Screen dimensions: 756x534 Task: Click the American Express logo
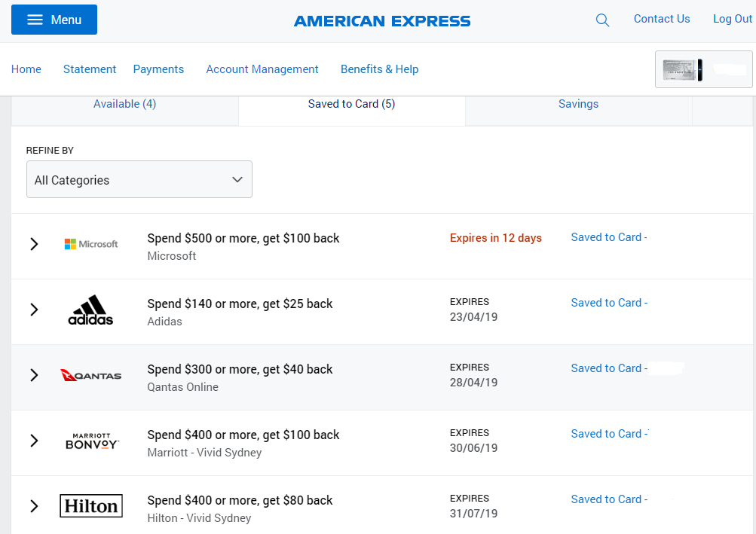click(382, 21)
